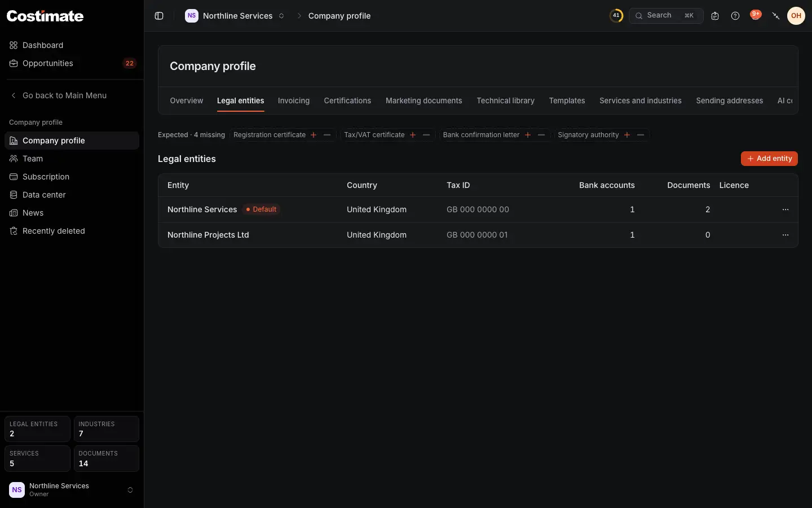Switch to the Invoicing tab
The height and width of the screenshot is (508, 812).
tap(294, 101)
